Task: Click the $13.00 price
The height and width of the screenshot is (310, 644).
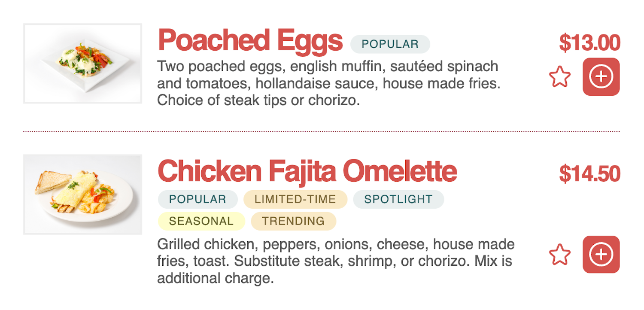Action: click(589, 43)
